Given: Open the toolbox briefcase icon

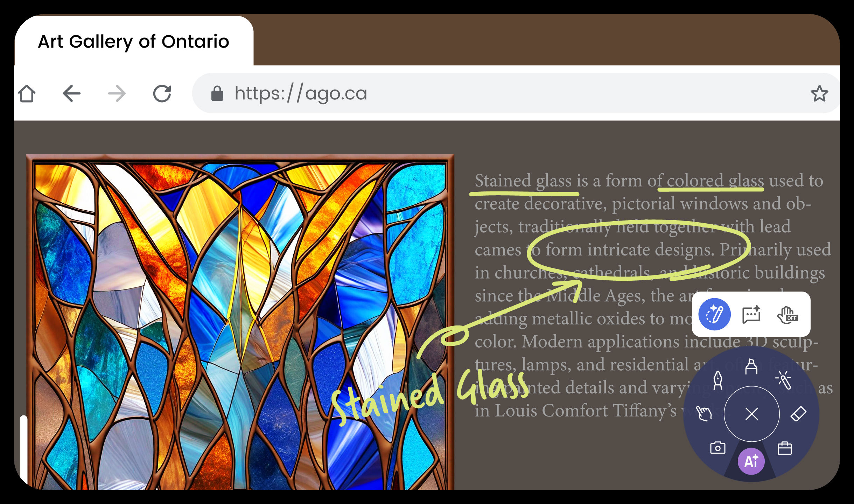Looking at the screenshot, I should pos(784,448).
